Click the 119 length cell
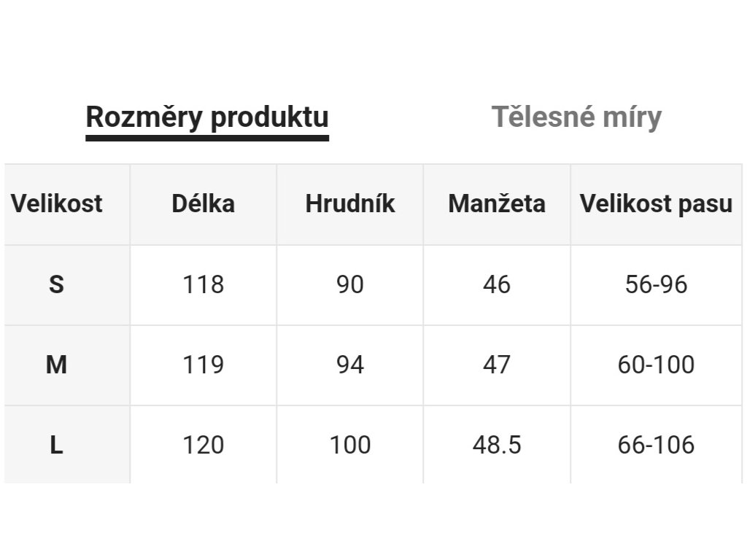Viewport: 747px width, 560px height. point(204,365)
